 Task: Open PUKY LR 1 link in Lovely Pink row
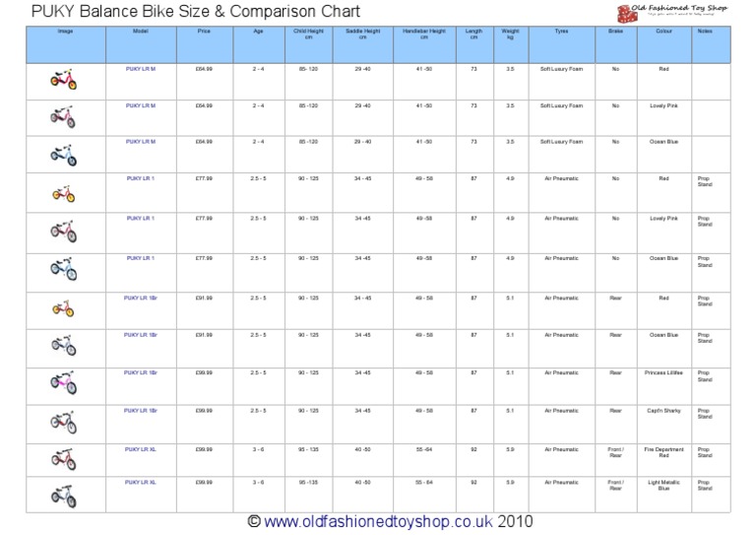click(x=141, y=219)
